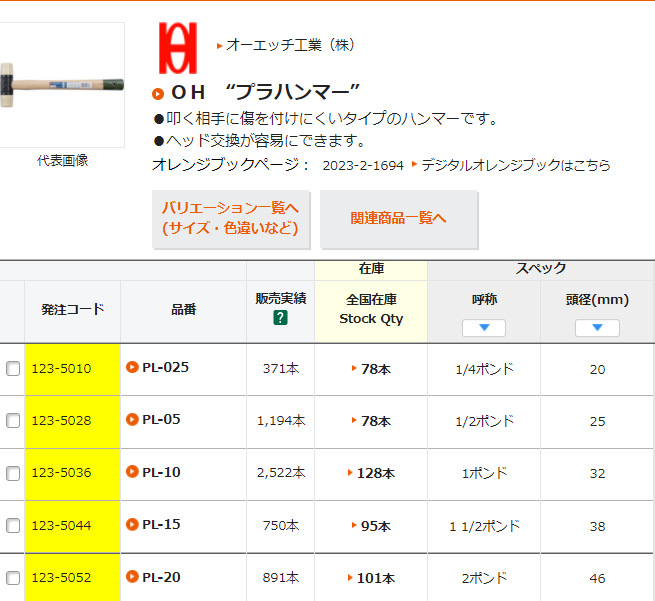The image size is (655, 601).
Task: Click sales figure 1,194本
Action: [x=281, y=421]
